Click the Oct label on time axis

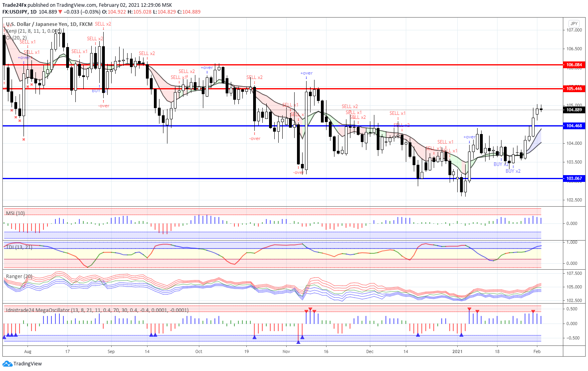tap(199, 351)
